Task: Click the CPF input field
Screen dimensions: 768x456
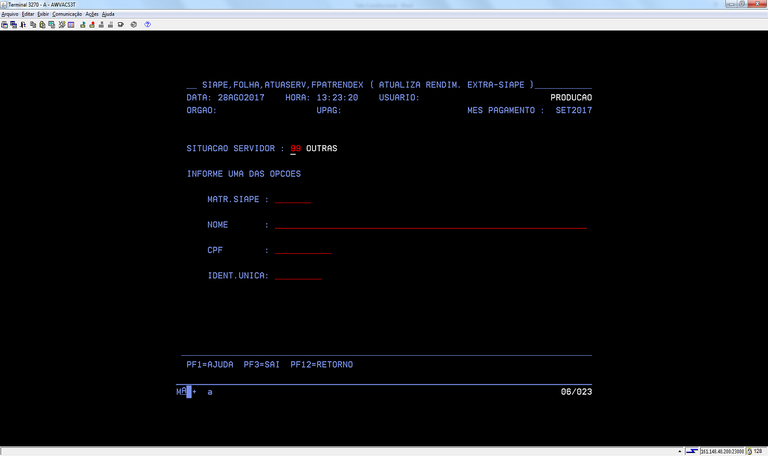Action: click(303, 250)
